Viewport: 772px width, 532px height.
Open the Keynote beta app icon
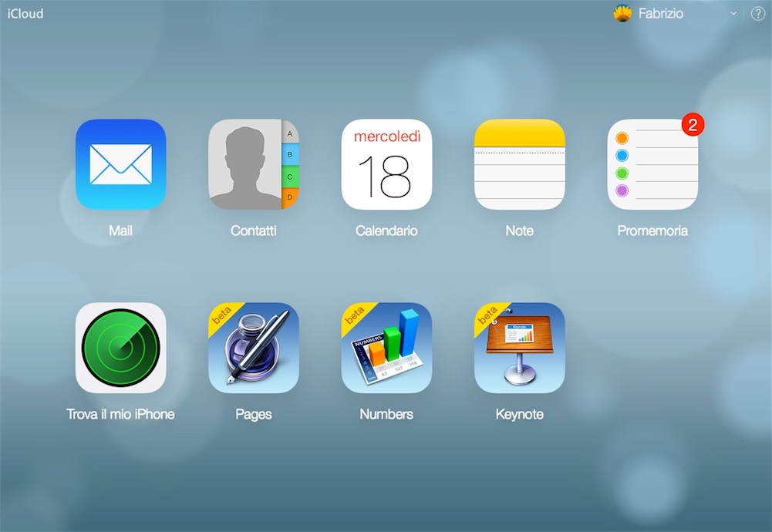pyautogui.click(x=520, y=348)
